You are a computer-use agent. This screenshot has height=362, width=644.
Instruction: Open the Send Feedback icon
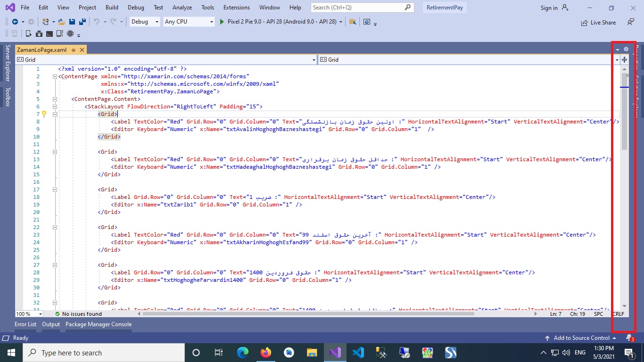[630, 22]
